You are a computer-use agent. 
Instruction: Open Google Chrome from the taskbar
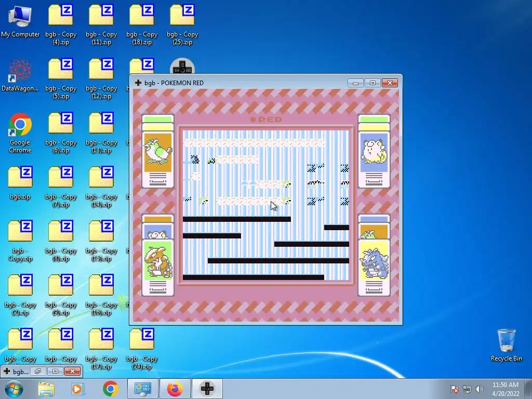click(x=110, y=389)
